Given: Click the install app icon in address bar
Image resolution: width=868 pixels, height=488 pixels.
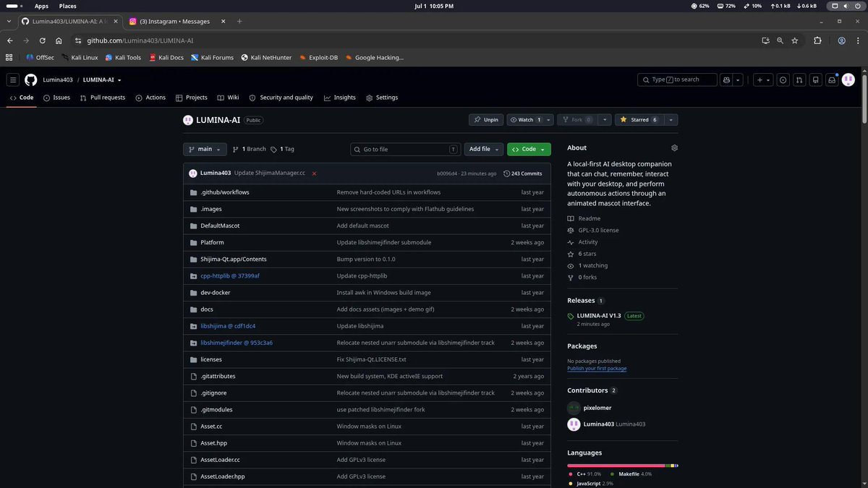Looking at the screenshot, I should [x=765, y=40].
